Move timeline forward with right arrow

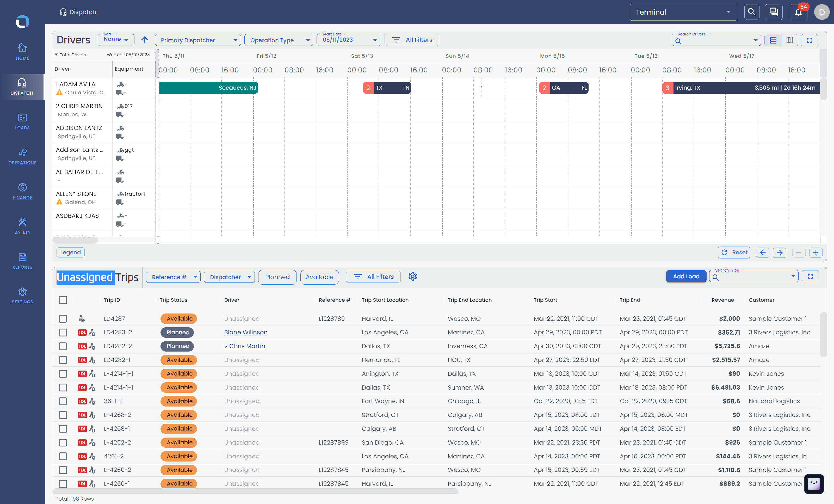pos(780,253)
